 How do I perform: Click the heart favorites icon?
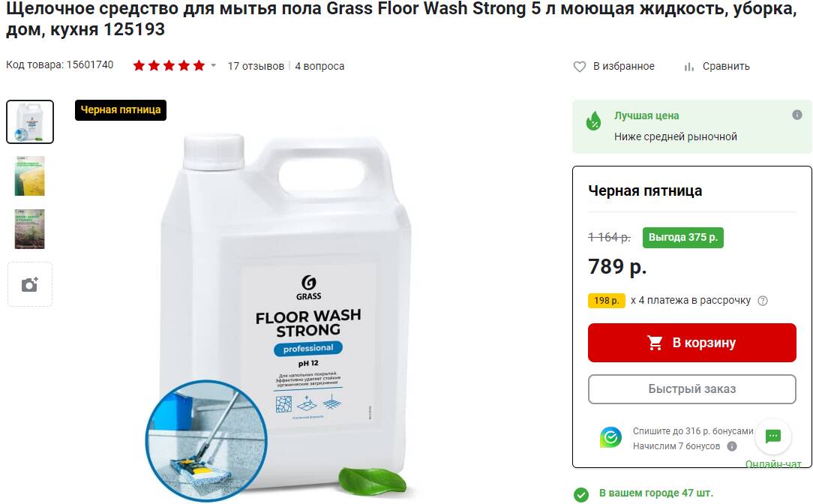coord(579,66)
